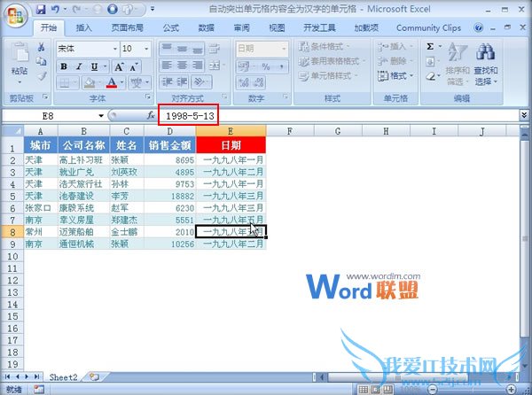Image resolution: width=532 pixels, height=395 pixels.
Task: Open font name dropdown 宋体
Action: pos(115,49)
